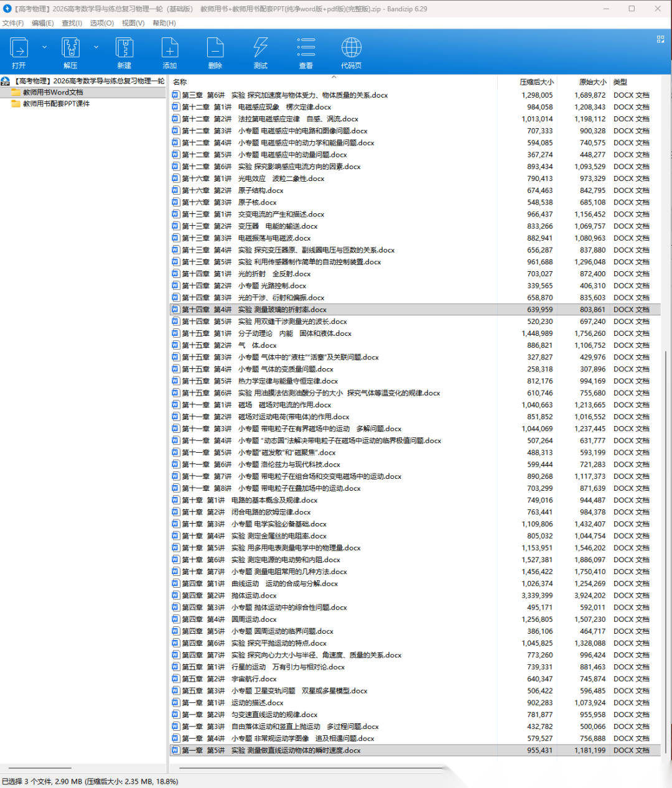Expand the dropdown arrow beside 解压

pos(96,47)
